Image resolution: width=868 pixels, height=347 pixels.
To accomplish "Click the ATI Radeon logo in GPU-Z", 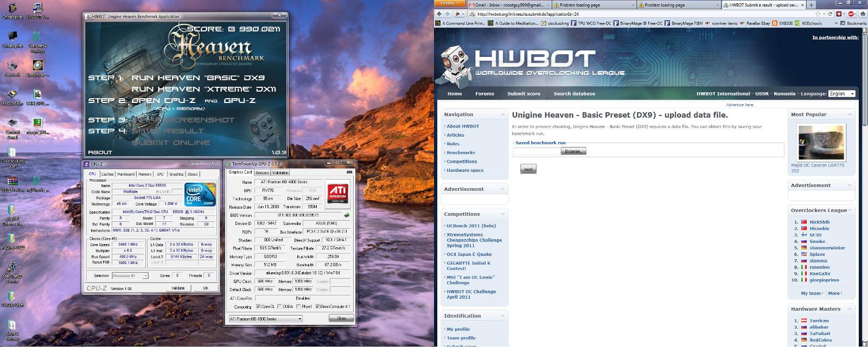I will [x=339, y=195].
